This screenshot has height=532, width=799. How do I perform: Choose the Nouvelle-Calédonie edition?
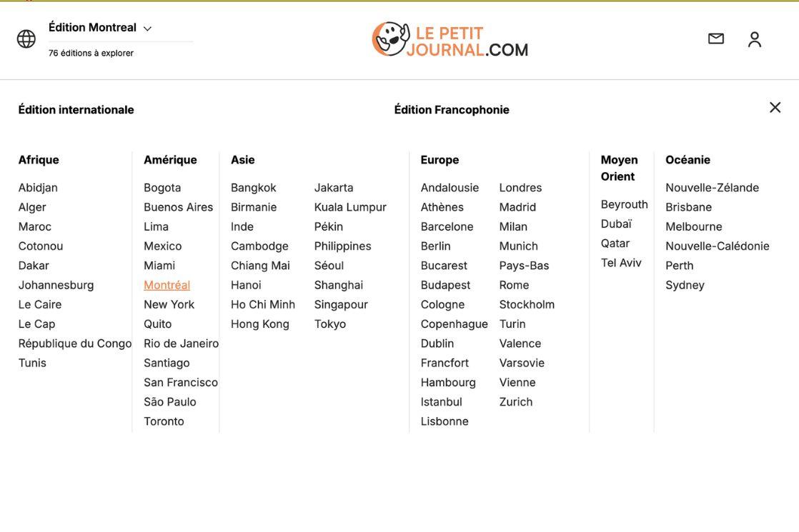point(717,246)
